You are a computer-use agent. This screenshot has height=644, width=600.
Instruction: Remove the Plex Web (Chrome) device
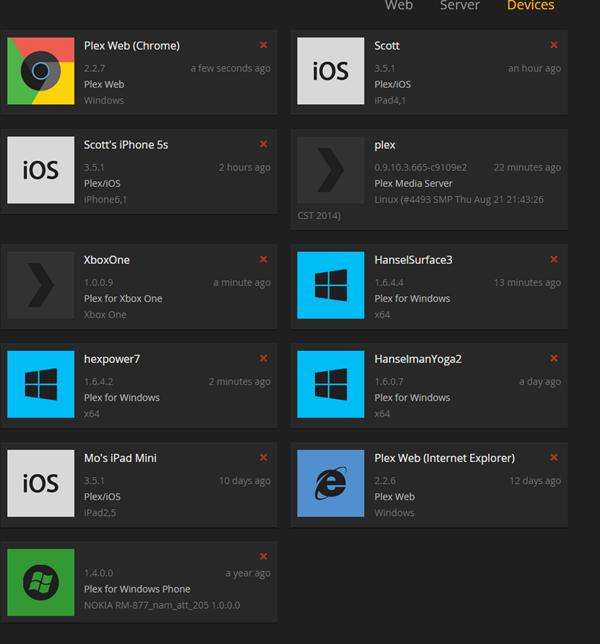pos(264,45)
